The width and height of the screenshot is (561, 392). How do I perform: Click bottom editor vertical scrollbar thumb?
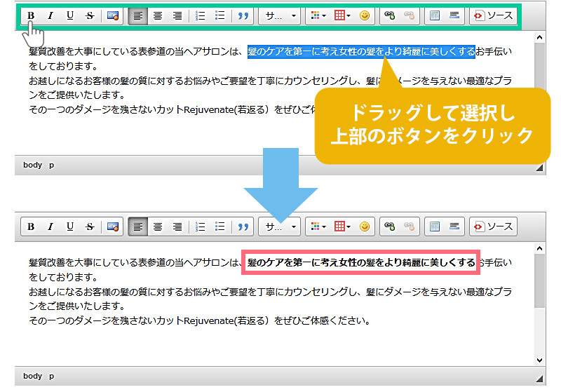539,281
